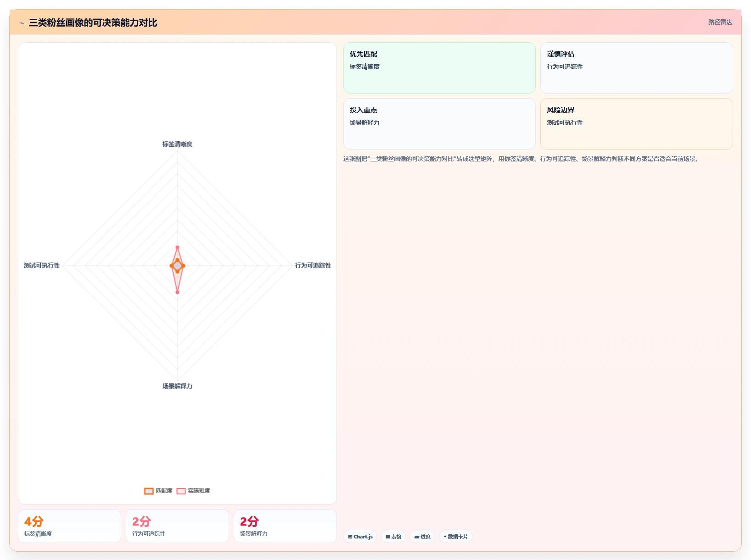
Task: Toggle the 匹配度 legend item
Action: point(158,491)
